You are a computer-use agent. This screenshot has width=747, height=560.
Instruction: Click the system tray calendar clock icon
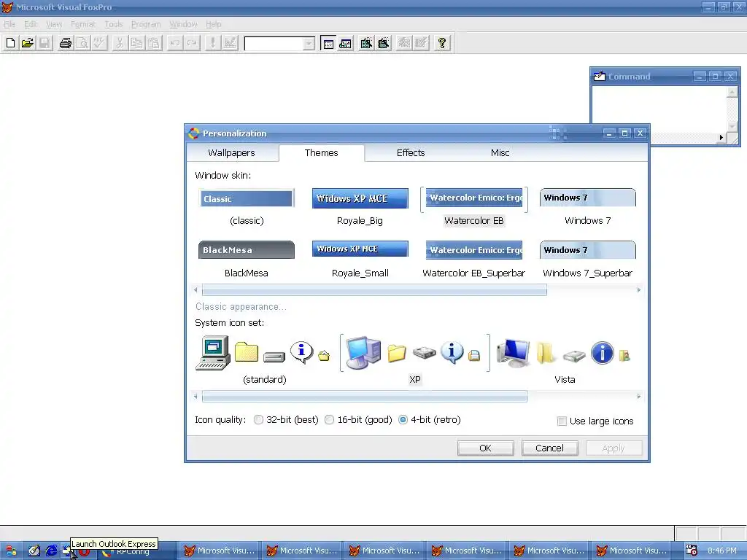tap(692, 551)
